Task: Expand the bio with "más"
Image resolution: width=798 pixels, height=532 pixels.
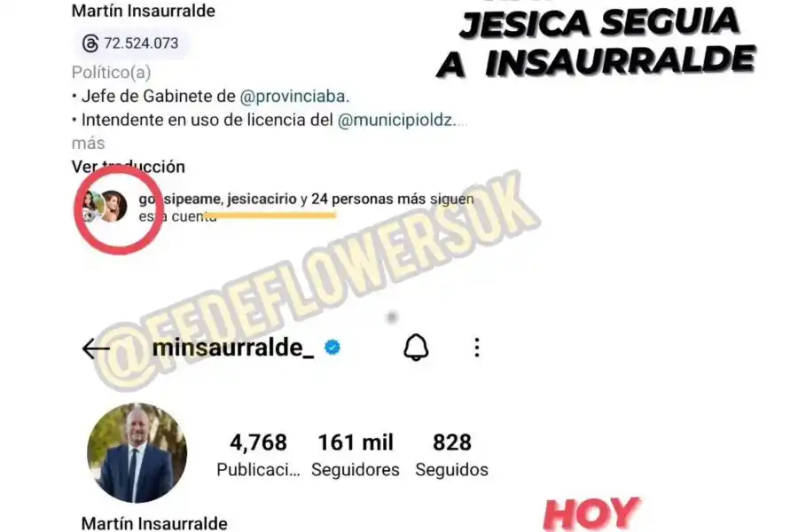Action: pyautogui.click(x=88, y=144)
